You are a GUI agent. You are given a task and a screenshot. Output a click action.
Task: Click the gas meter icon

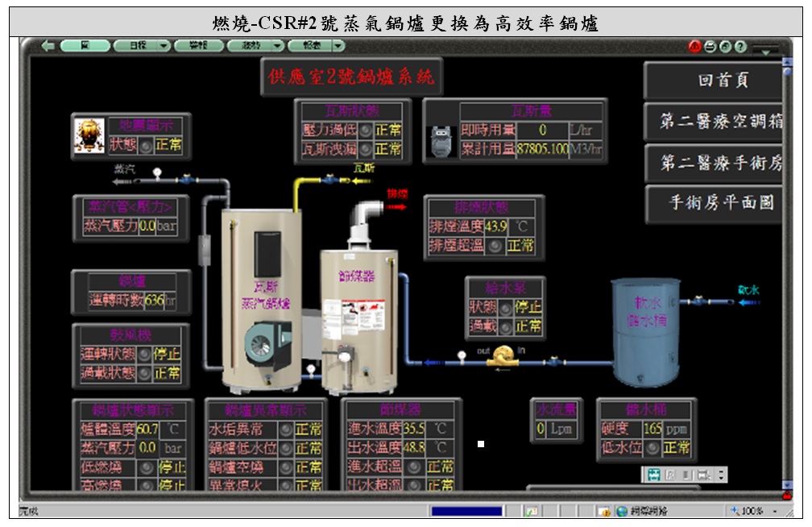441,140
